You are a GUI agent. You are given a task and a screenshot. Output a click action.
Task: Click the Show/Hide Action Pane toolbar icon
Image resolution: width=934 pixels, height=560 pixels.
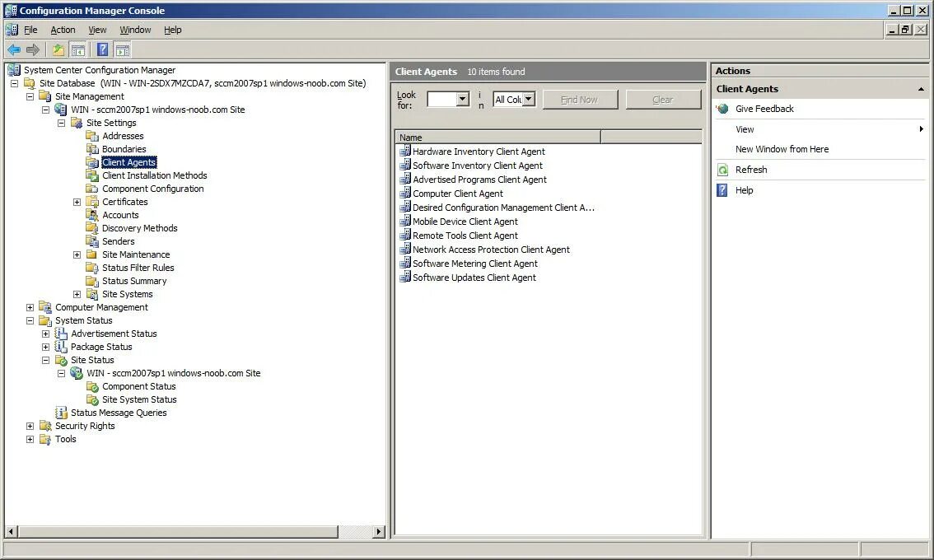[122, 49]
